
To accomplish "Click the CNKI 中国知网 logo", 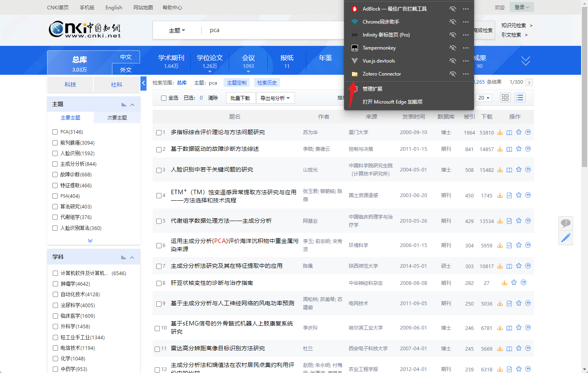I will [x=85, y=30].
